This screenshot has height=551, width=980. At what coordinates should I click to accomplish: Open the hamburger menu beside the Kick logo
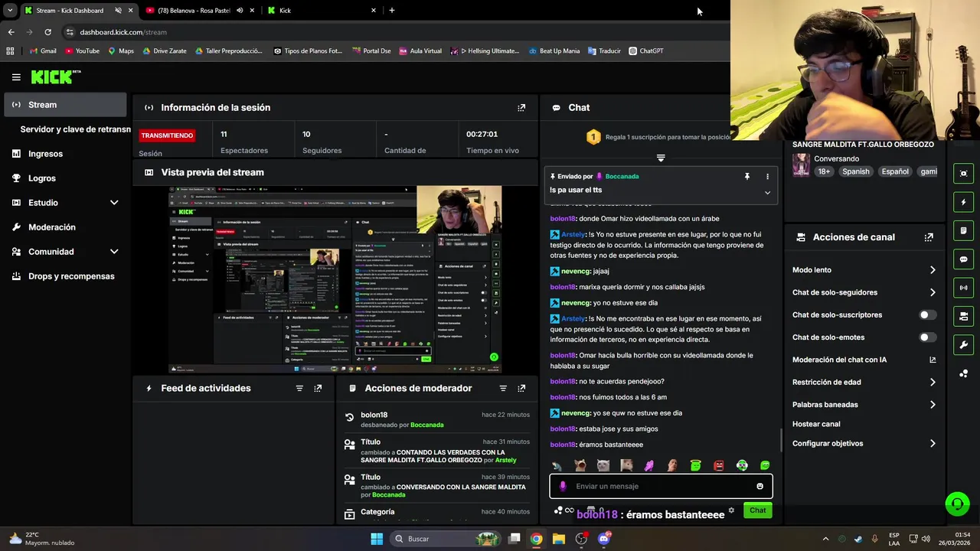16,77
